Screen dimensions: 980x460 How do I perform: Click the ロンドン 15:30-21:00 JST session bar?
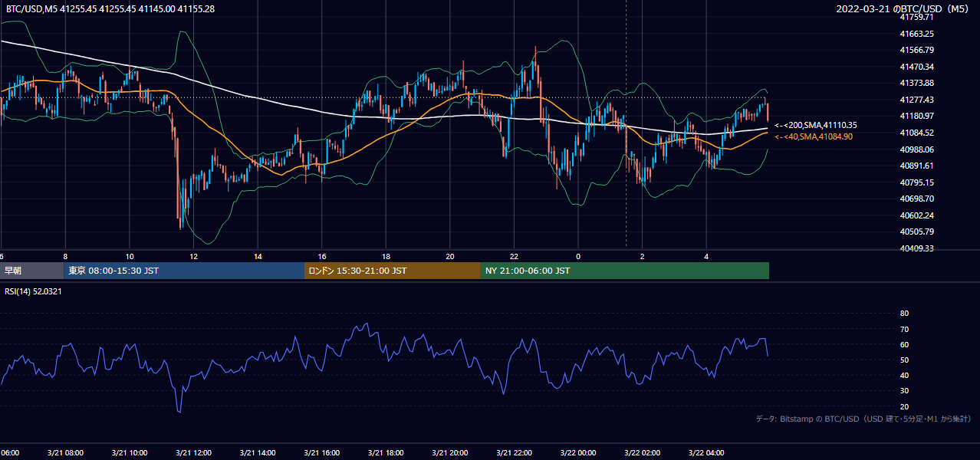(x=393, y=271)
